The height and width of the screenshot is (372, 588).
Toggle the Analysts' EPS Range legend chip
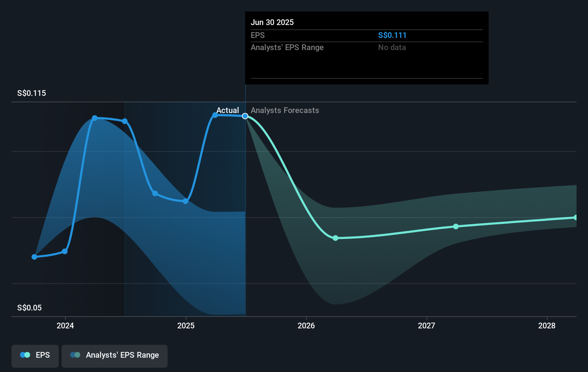coord(114,356)
